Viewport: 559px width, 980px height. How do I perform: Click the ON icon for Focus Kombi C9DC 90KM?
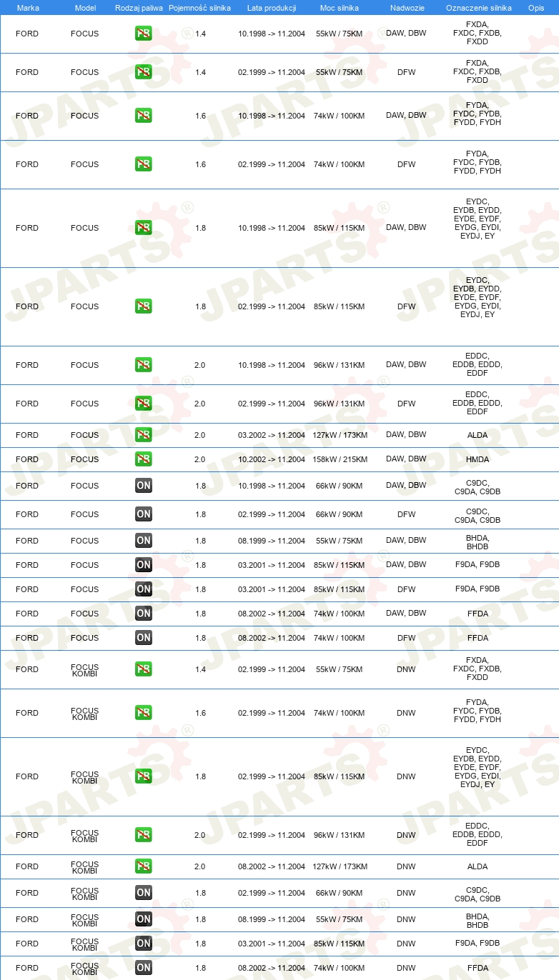pyautogui.click(x=144, y=893)
